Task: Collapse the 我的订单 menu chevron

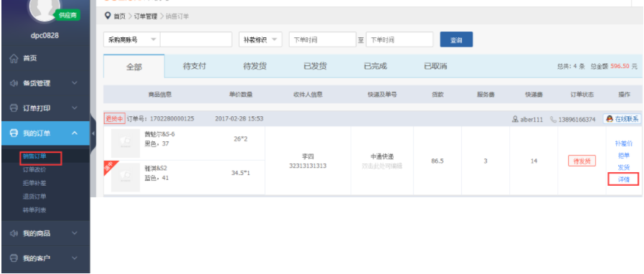Action: click(x=75, y=133)
